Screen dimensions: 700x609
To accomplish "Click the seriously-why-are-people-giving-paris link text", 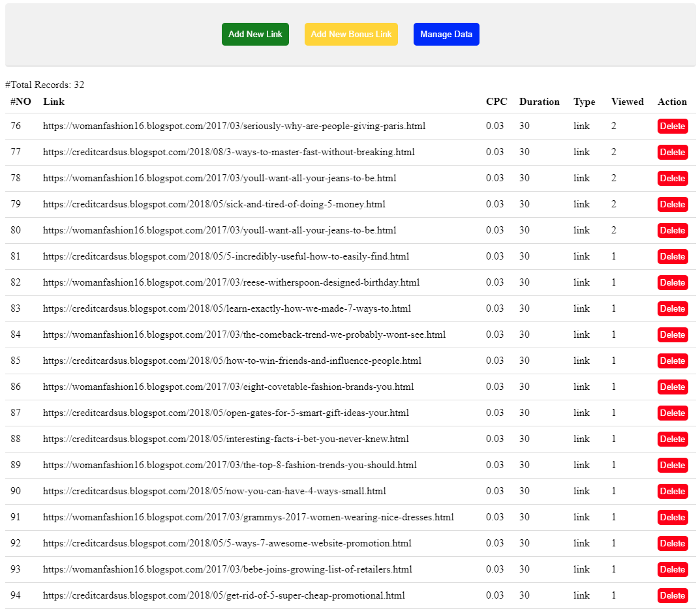I will point(234,126).
